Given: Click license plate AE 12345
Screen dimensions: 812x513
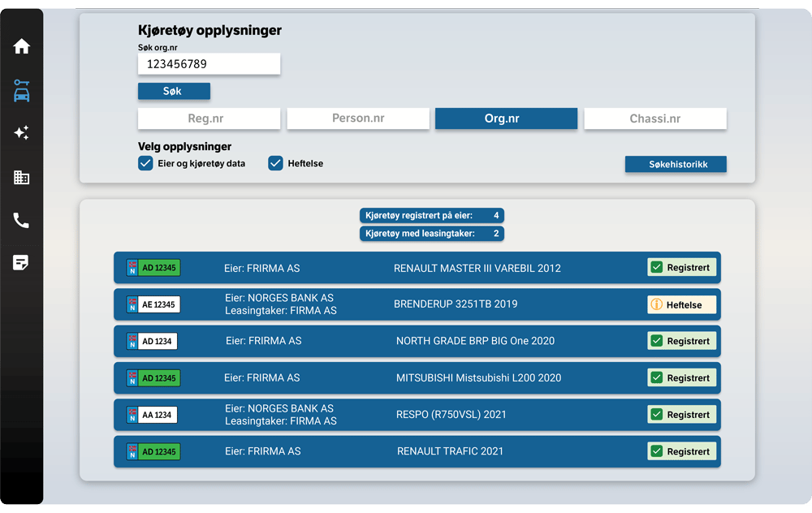Looking at the screenshot, I should (x=153, y=304).
